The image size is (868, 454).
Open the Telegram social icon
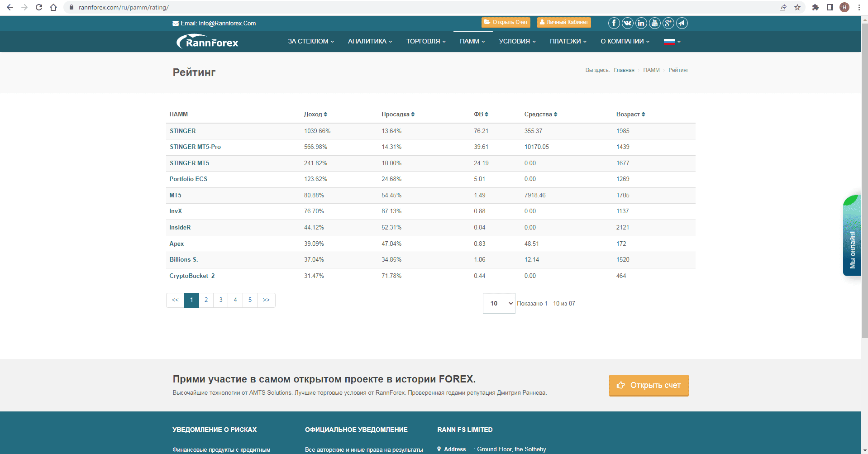coord(682,23)
